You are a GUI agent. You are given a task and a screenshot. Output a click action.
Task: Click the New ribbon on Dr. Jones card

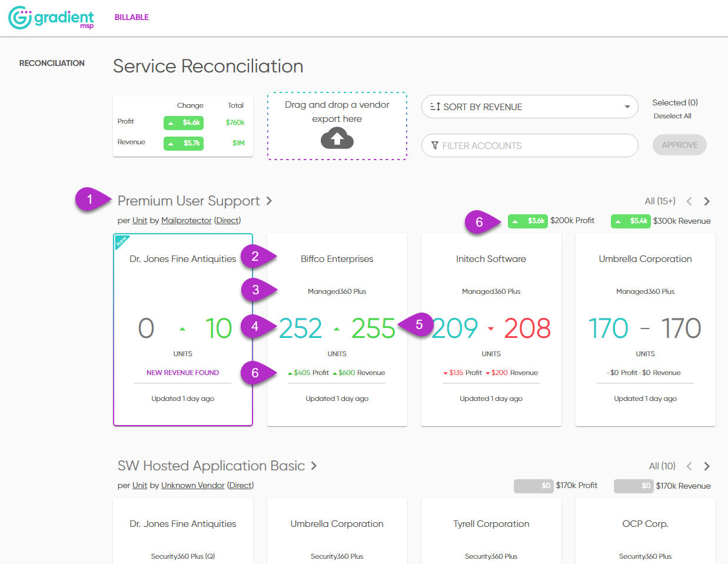pos(121,241)
